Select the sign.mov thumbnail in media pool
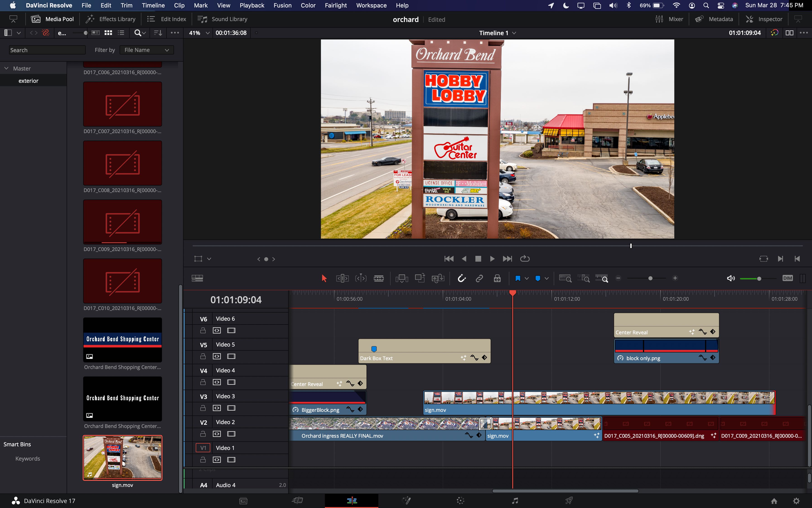This screenshot has height=508, width=812. 123,458
